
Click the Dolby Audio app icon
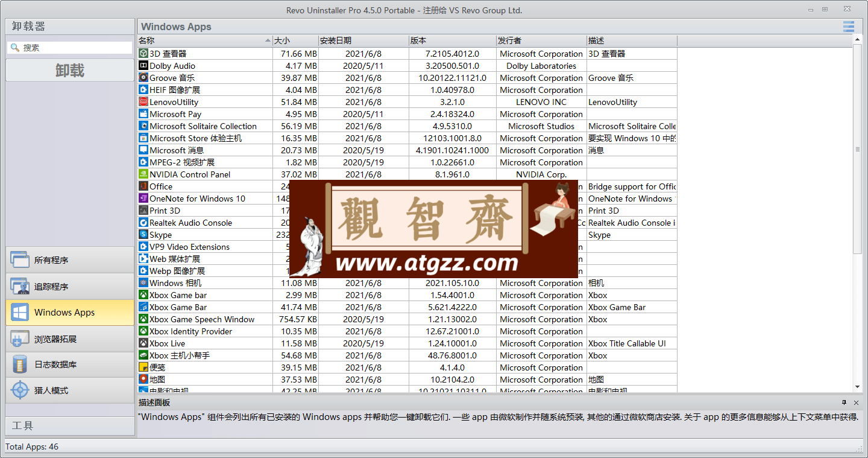tap(143, 66)
